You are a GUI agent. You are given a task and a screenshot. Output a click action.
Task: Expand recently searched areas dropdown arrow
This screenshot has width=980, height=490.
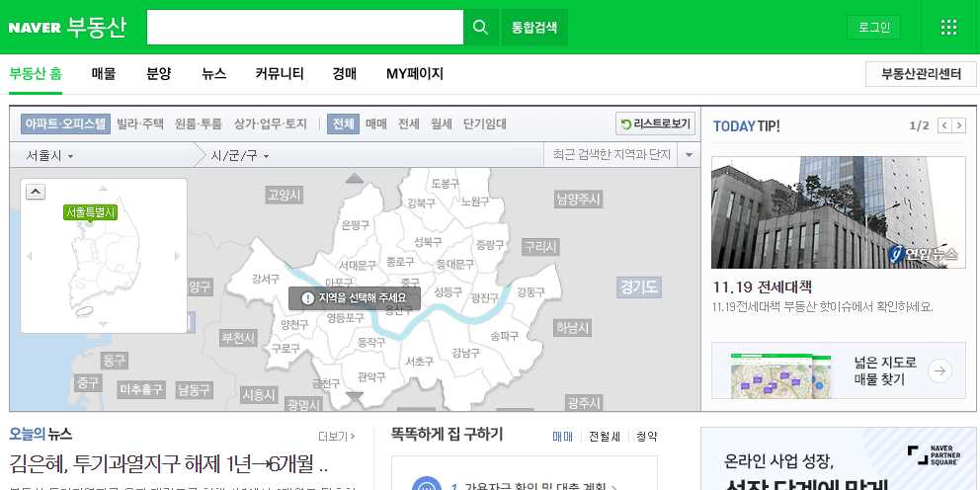(x=689, y=155)
